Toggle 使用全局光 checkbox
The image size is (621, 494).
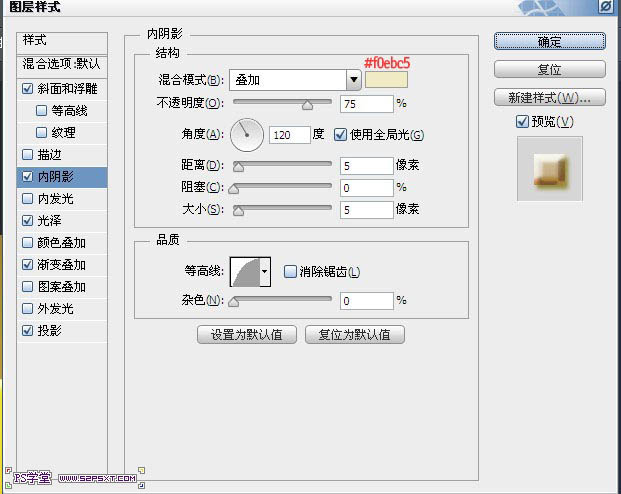tap(341, 135)
